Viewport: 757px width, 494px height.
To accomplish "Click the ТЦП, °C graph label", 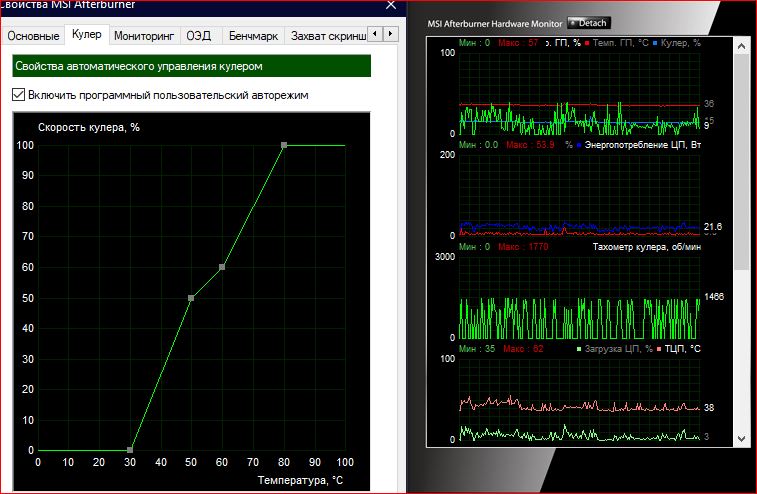I will coord(682,349).
